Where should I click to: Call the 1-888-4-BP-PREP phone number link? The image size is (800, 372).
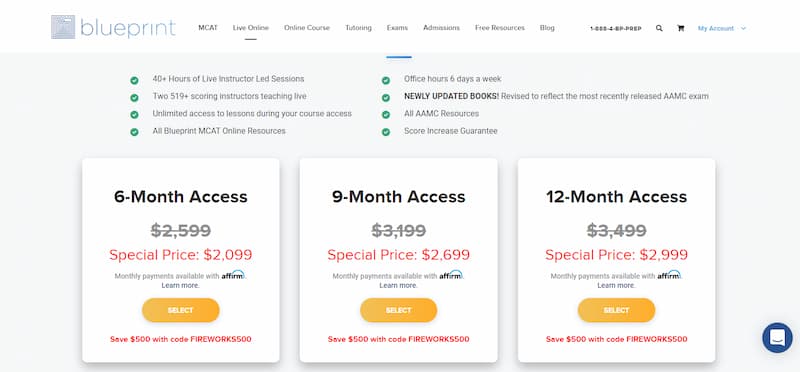point(615,29)
